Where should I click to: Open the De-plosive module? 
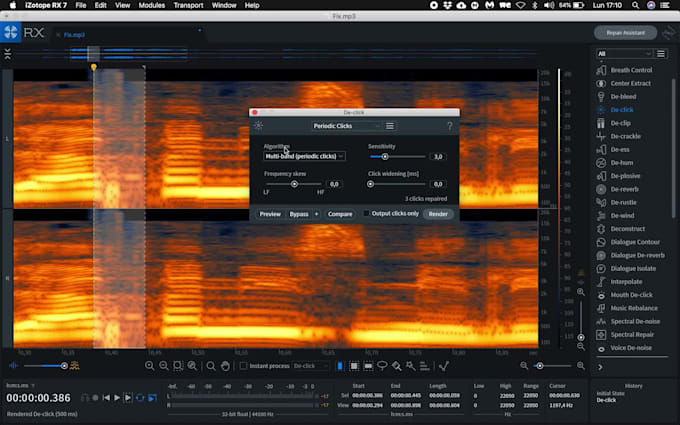tap(625, 176)
